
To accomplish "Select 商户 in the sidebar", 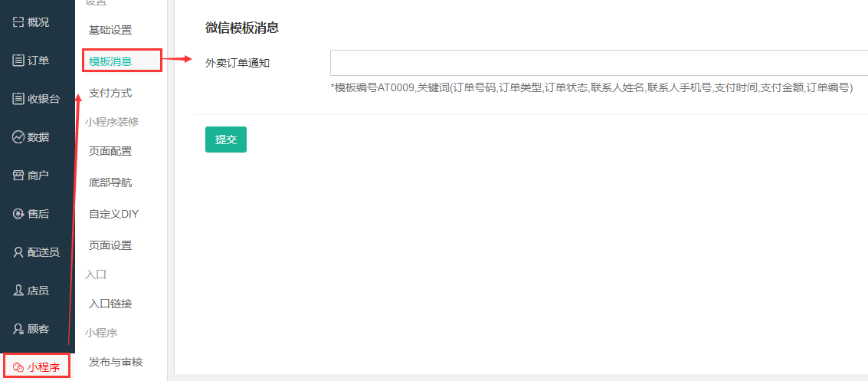I will [37, 176].
